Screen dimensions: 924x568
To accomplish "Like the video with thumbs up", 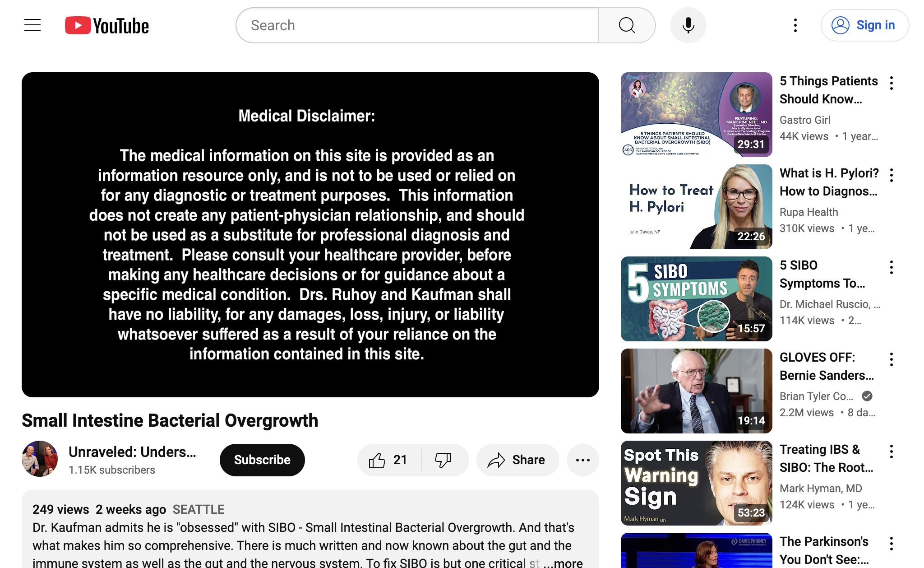I will pos(389,460).
